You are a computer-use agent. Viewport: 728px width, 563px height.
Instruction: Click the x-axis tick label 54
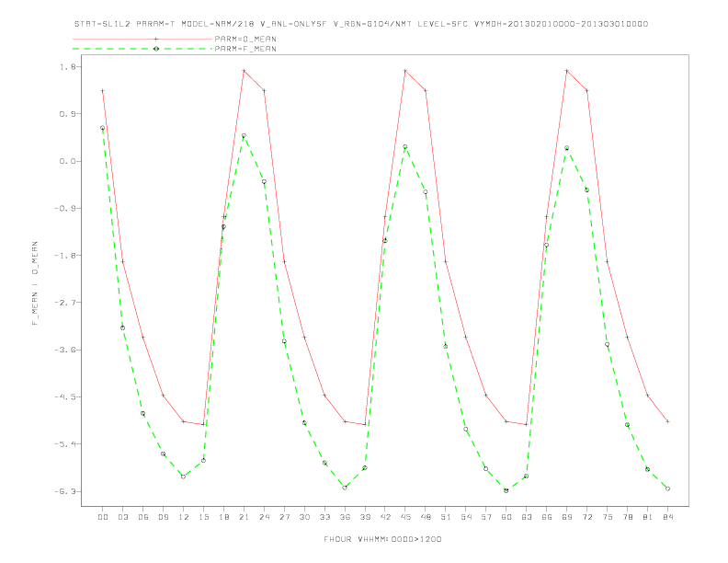point(466,517)
